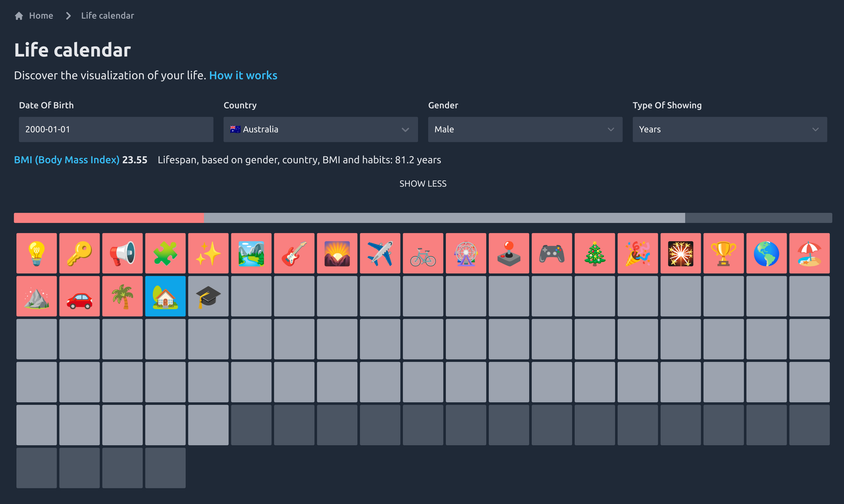Click the Ferris wheel year cell
Image resolution: width=844 pixels, height=504 pixels.
pos(466,253)
